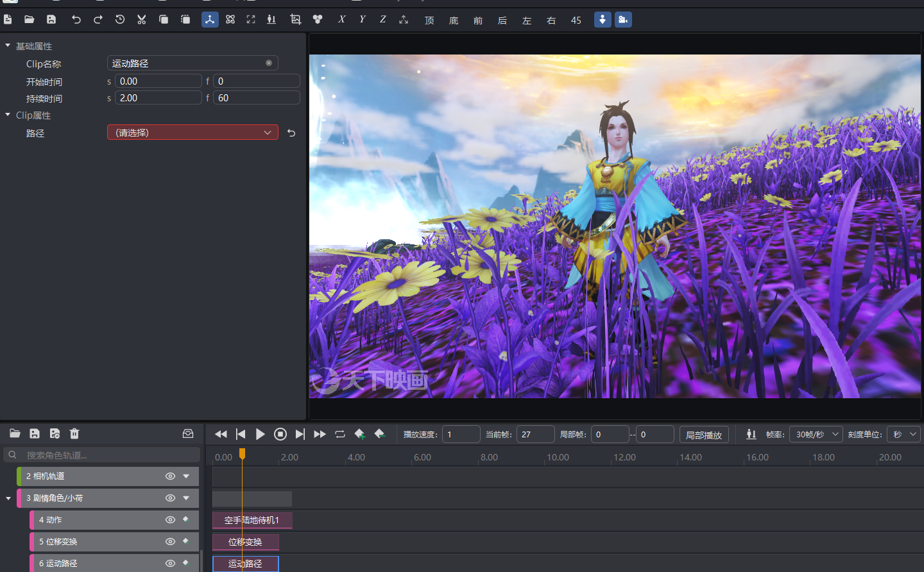The width and height of the screenshot is (924, 572).
Task: Save the project using the top toolbar disk icon
Action: (x=51, y=20)
